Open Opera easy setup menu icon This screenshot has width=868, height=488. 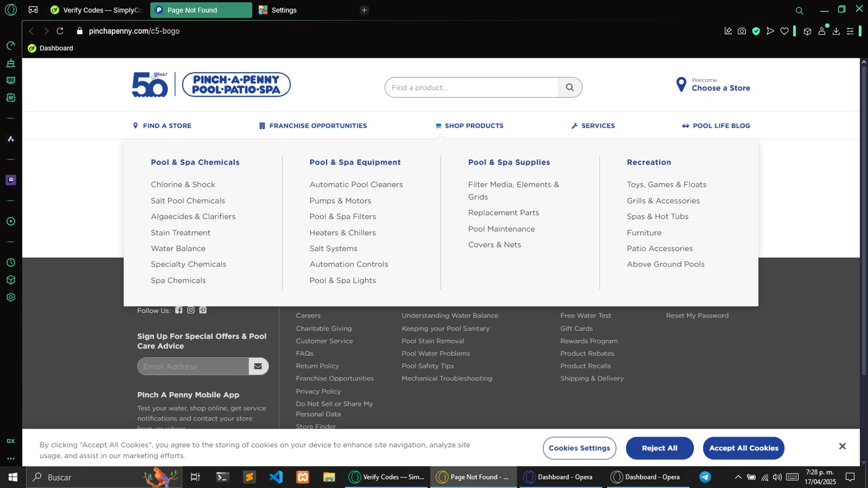(850, 31)
